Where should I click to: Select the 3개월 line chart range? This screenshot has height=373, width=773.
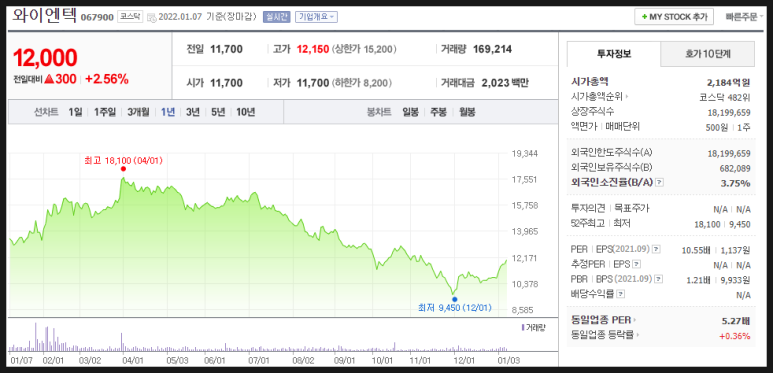138,112
